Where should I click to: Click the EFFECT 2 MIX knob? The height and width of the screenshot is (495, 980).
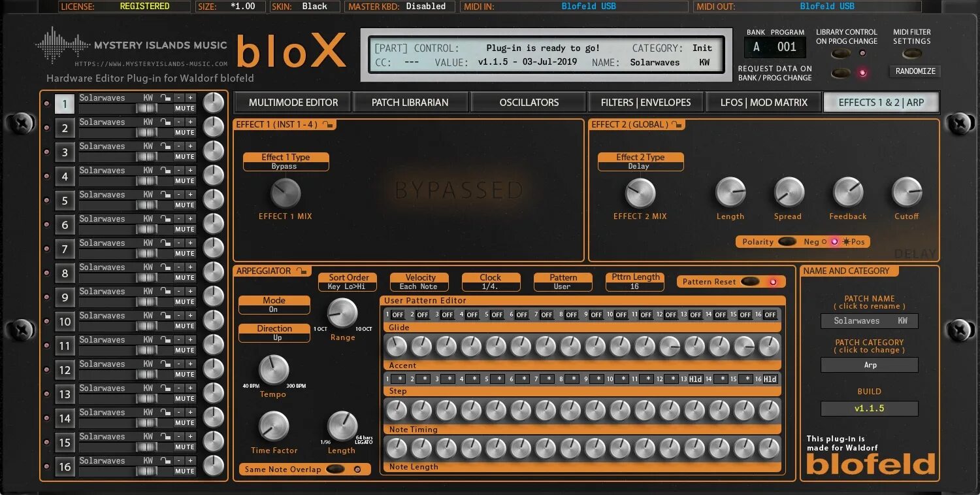(x=640, y=193)
